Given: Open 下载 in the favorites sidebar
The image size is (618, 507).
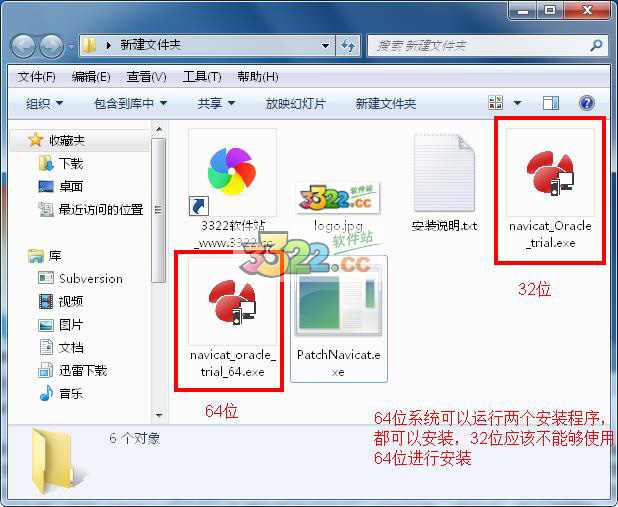Looking at the screenshot, I should (71, 163).
